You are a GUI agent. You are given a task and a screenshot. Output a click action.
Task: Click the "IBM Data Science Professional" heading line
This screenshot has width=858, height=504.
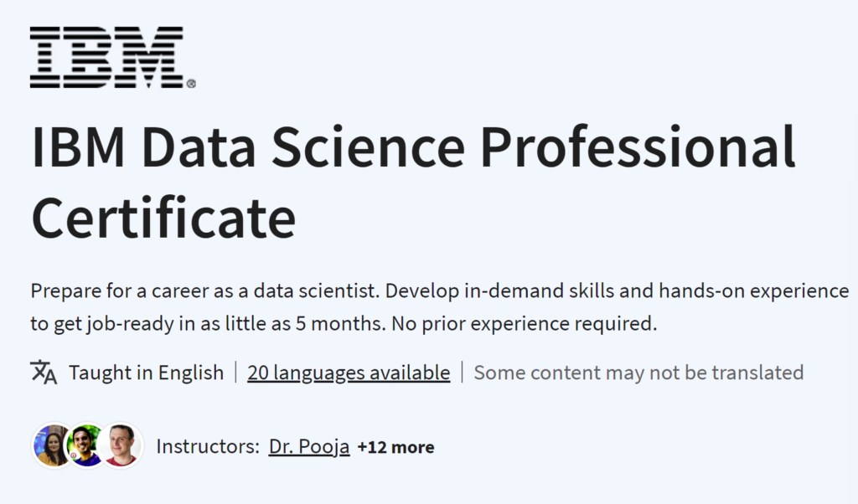pos(412,148)
